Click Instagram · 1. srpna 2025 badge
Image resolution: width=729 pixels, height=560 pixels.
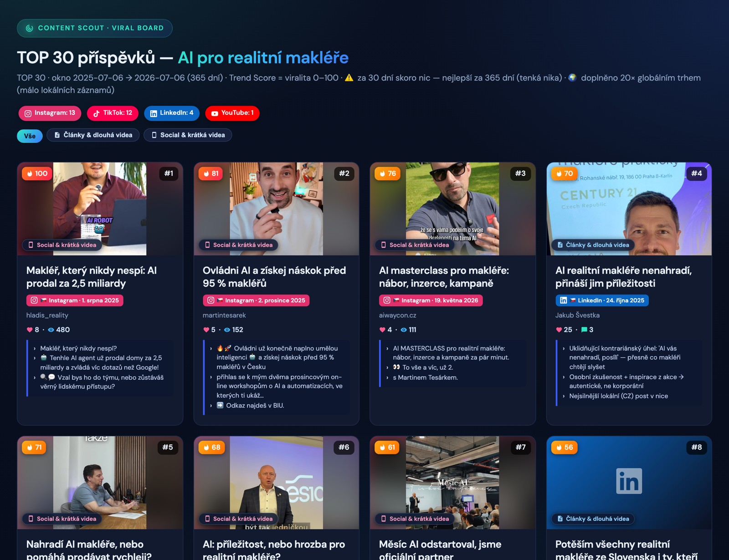(x=75, y=300)
